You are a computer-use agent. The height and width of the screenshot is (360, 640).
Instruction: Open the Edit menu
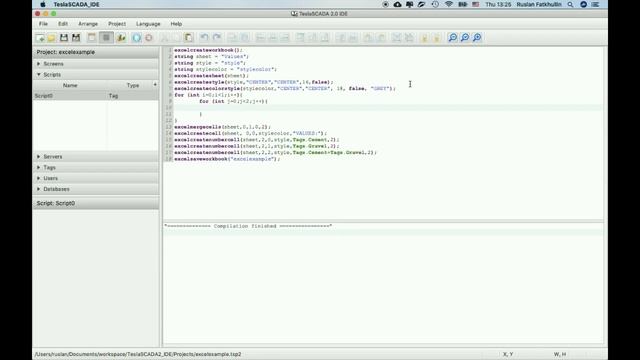point(63,24)
